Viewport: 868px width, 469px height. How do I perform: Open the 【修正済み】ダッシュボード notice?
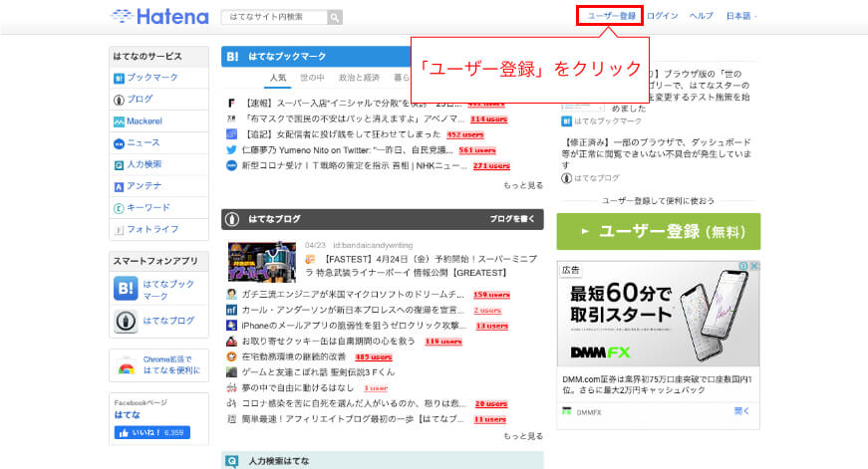[657, 153]
